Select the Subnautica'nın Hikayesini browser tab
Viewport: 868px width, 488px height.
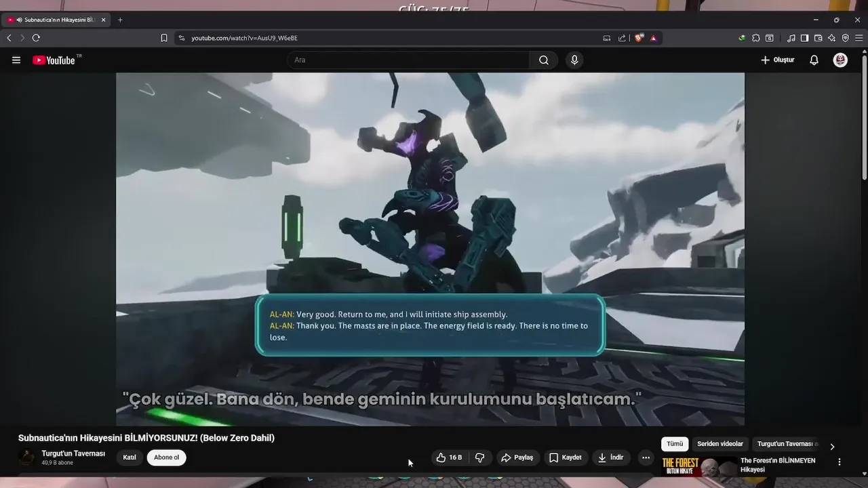(57, 20)
